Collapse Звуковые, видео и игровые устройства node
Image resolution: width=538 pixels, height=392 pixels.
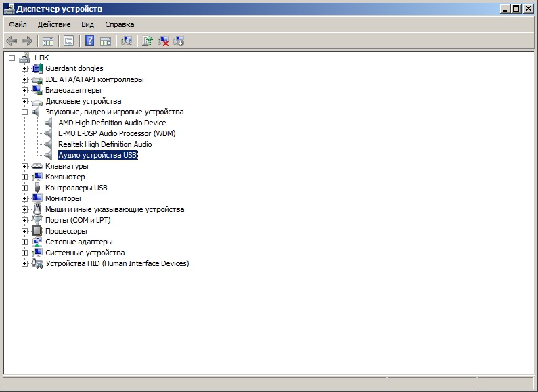[25, 112]
